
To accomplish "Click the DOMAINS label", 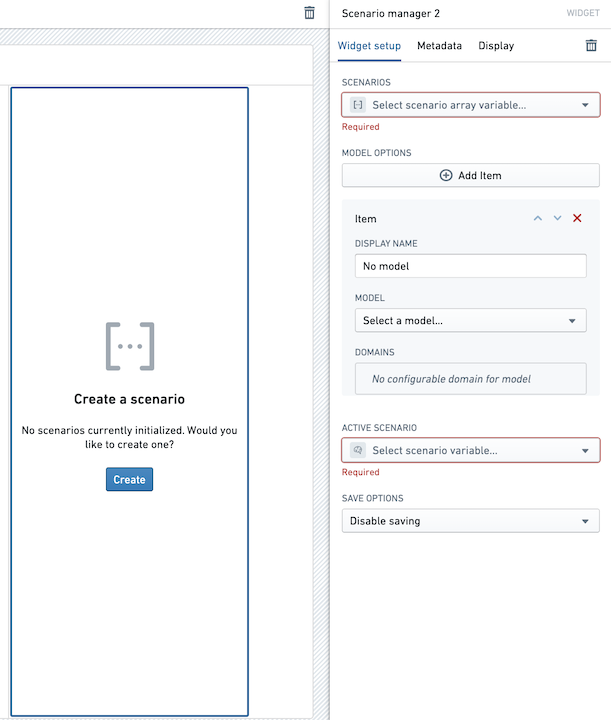I will (x=374, y=352).
